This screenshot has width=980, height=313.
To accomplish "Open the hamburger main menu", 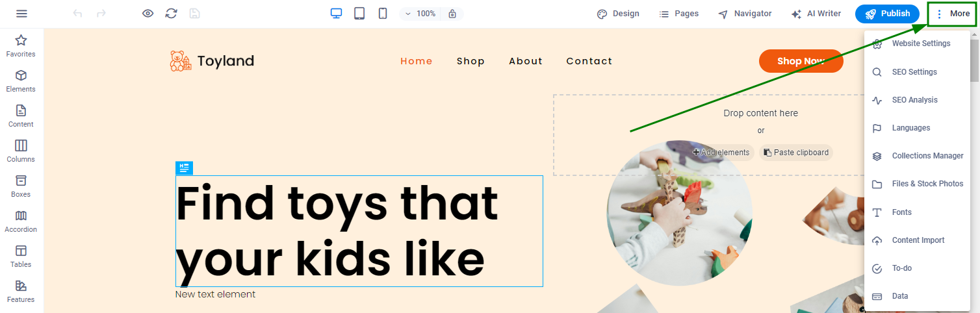I will 21,14.
